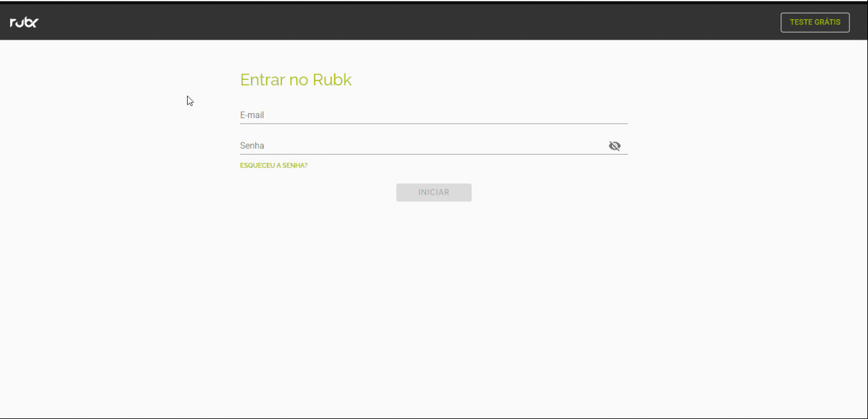Select the 'Entrar no Rubk' heading text

point(296,80)
